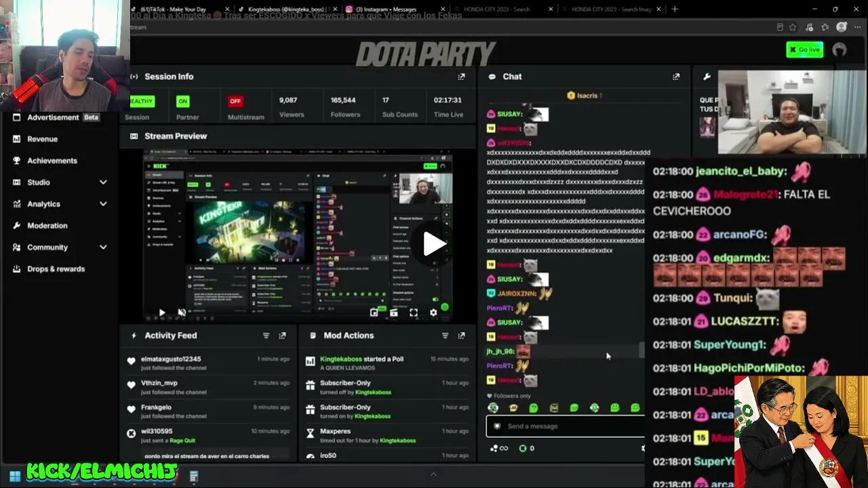Image resolution: width=868 pixels, height=488 pixels.
Task: Click the Drops & rewards gift icon
Action: 16,269
